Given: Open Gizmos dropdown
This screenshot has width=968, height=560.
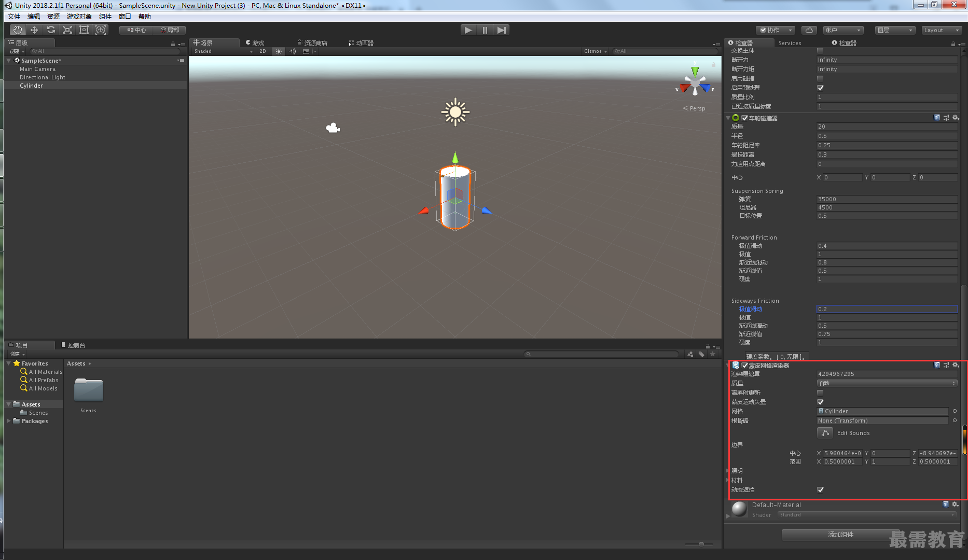Looking at the screenshot, I should coord(595,51).
